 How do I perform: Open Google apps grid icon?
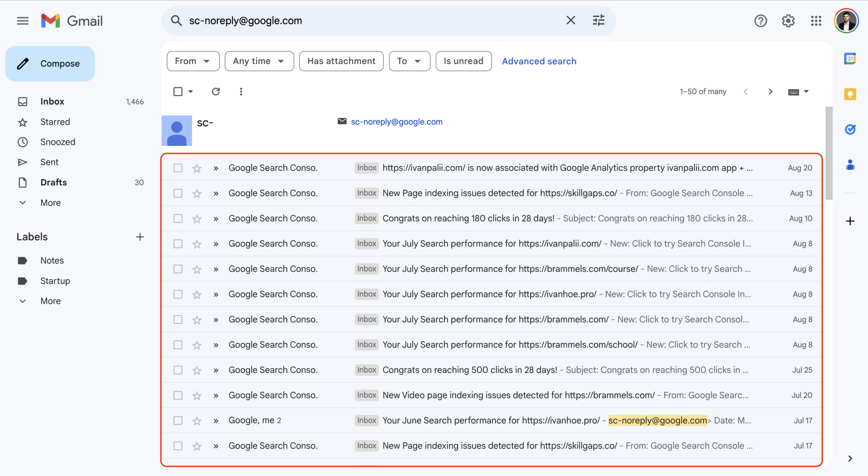pyautogui.click(x=816, y=21)
